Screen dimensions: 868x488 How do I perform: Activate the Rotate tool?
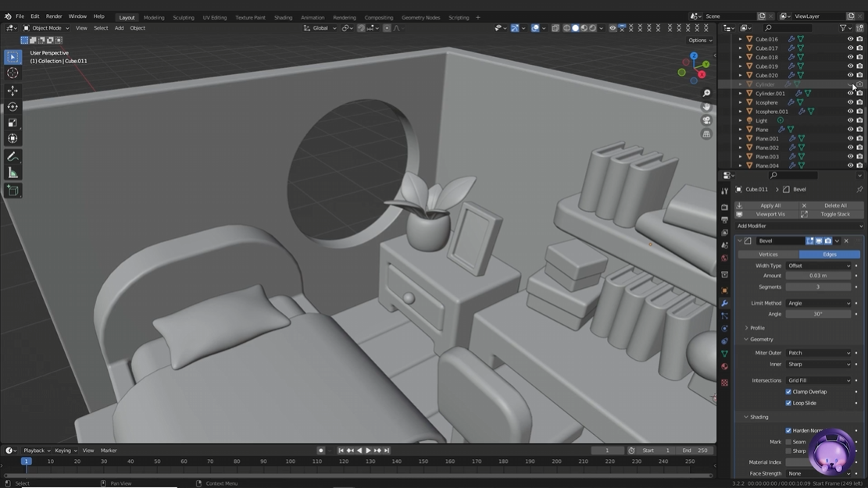click(x=13, y=106)
